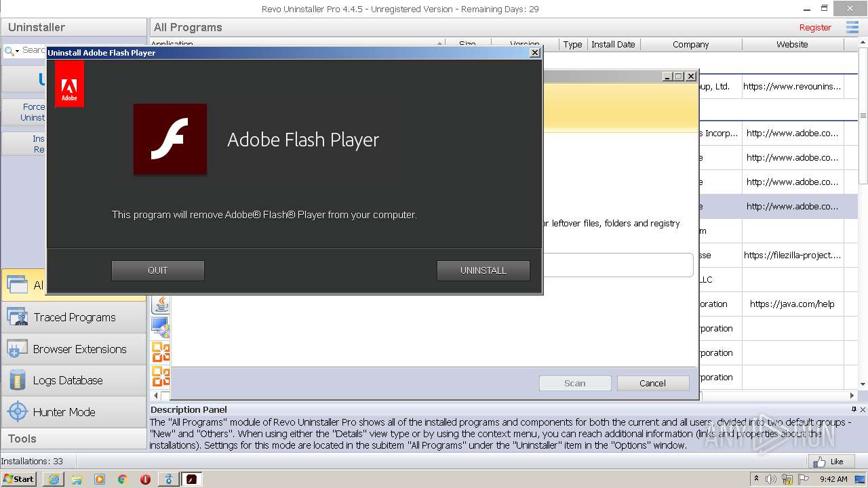
Task: Open Traced Programs module
Action: (x=74, y=317)
